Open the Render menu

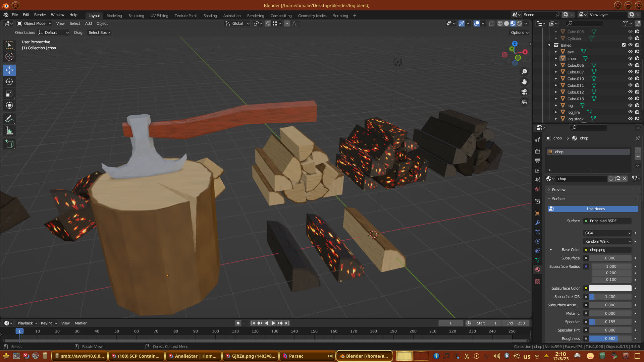40,15
